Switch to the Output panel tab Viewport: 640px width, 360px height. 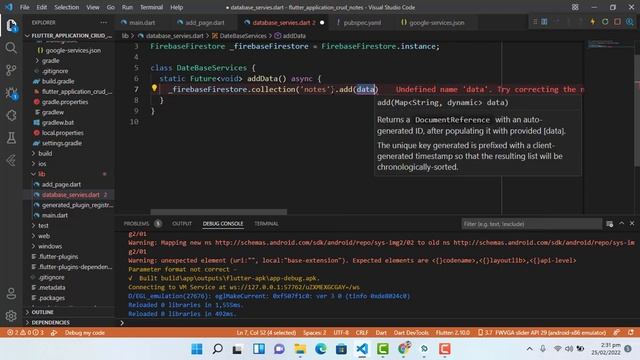click(x=182, y=224)
